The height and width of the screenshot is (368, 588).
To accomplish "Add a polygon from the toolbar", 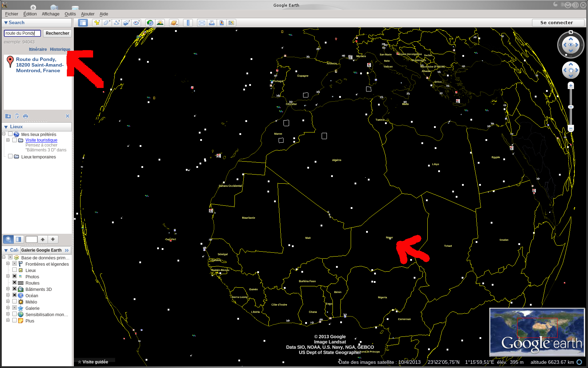I will tap(107, 23).
